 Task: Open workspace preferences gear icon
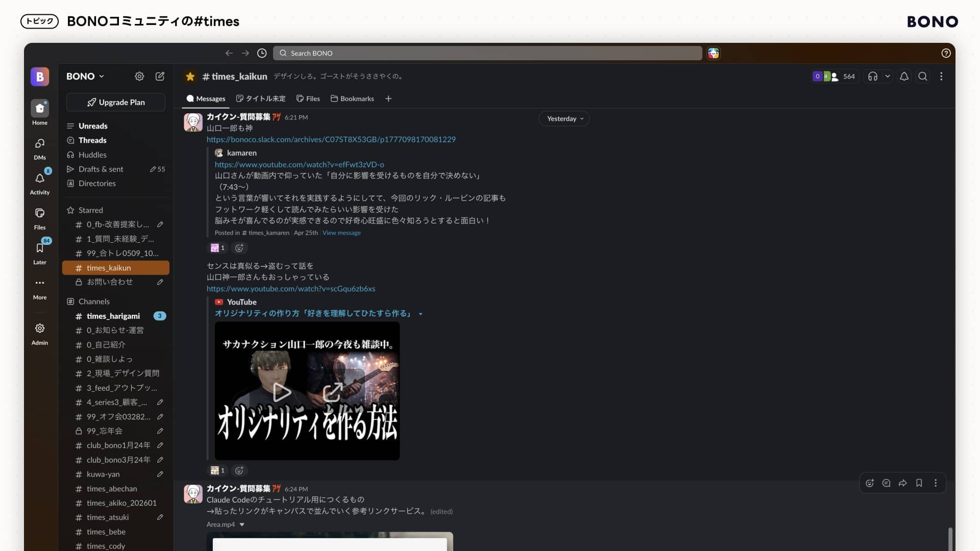[139, 76]
